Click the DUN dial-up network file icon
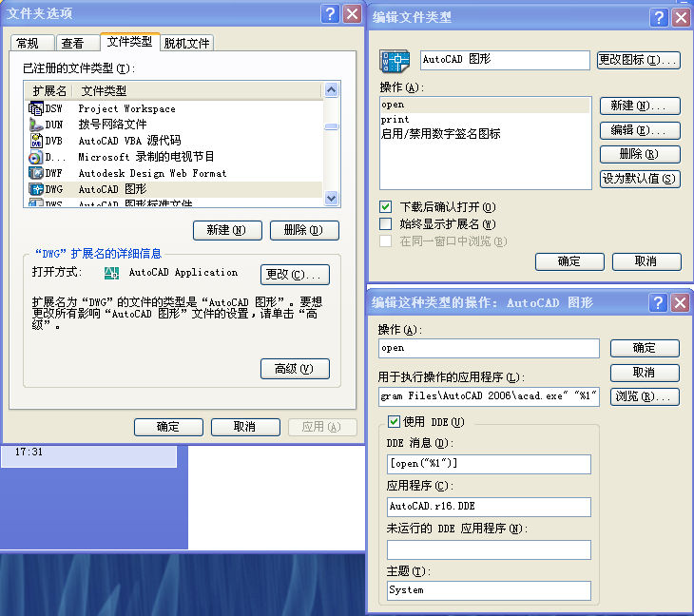 35,125
